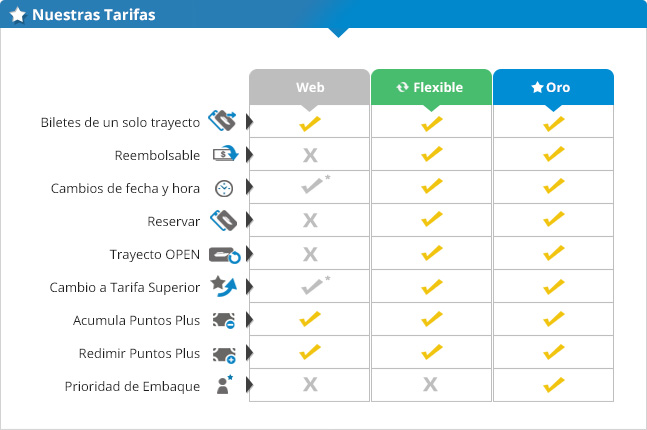Click the Reembolsable money refund icon
This screenshot has height=430, width=647.
(226, 154)
